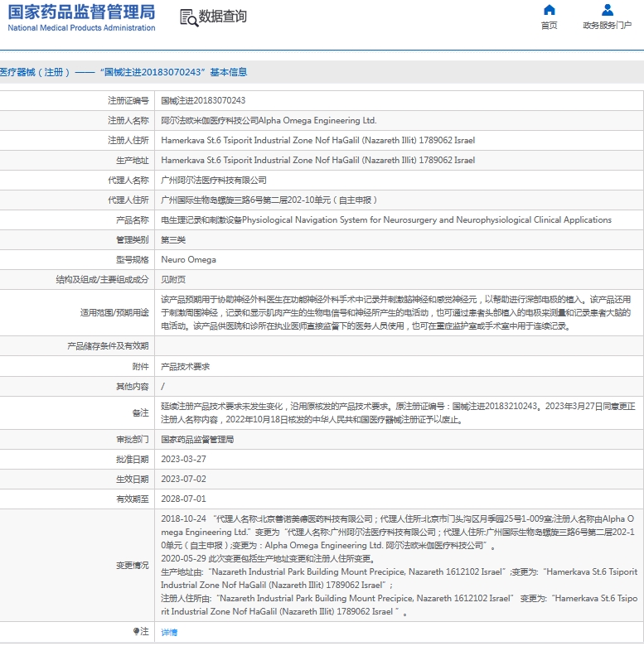
Task: Click the 2018-10-24 change record entry
Action: click(x=398, y=532)
